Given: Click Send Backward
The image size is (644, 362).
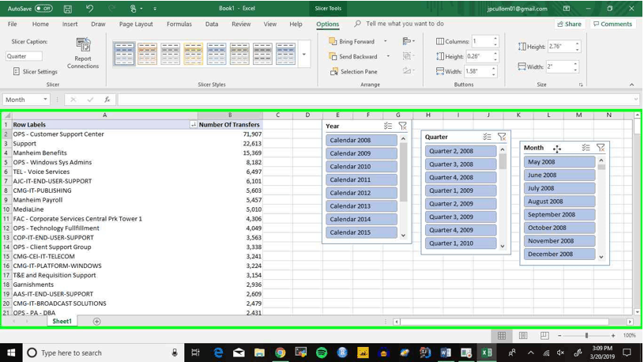Looking at the screenshot, I should coord(353,57).
